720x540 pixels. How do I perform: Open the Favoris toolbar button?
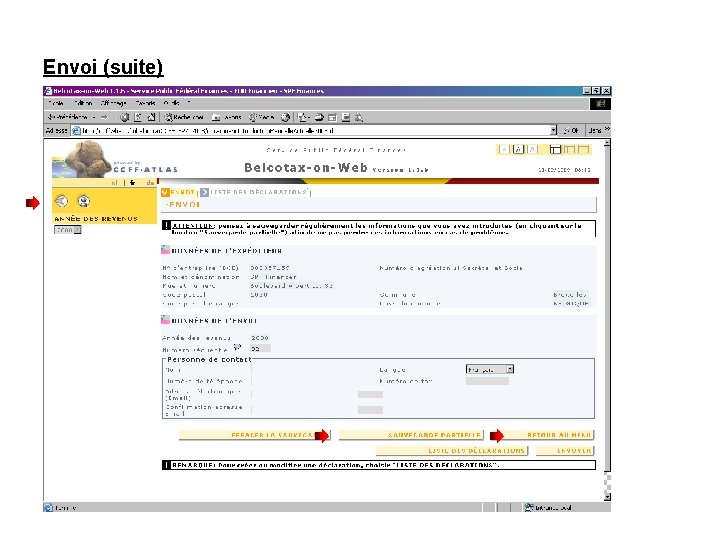pos(226,118)
